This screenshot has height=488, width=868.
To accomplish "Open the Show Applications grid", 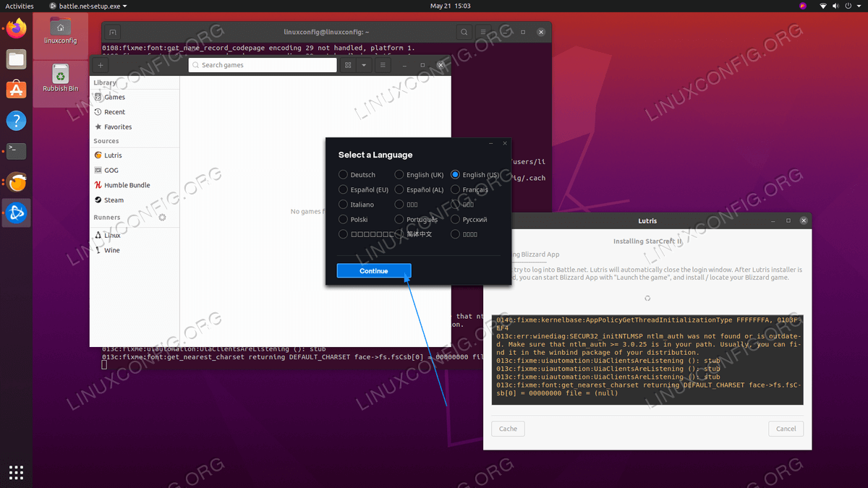I will (x=16, y=472).
